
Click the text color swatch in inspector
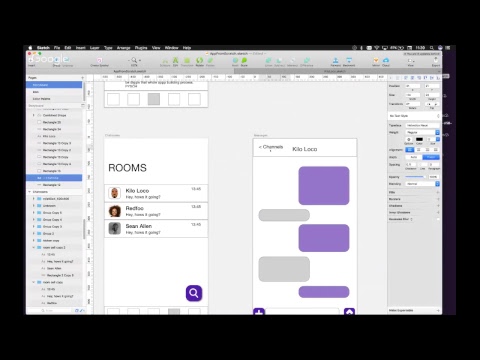coord(419,139)
